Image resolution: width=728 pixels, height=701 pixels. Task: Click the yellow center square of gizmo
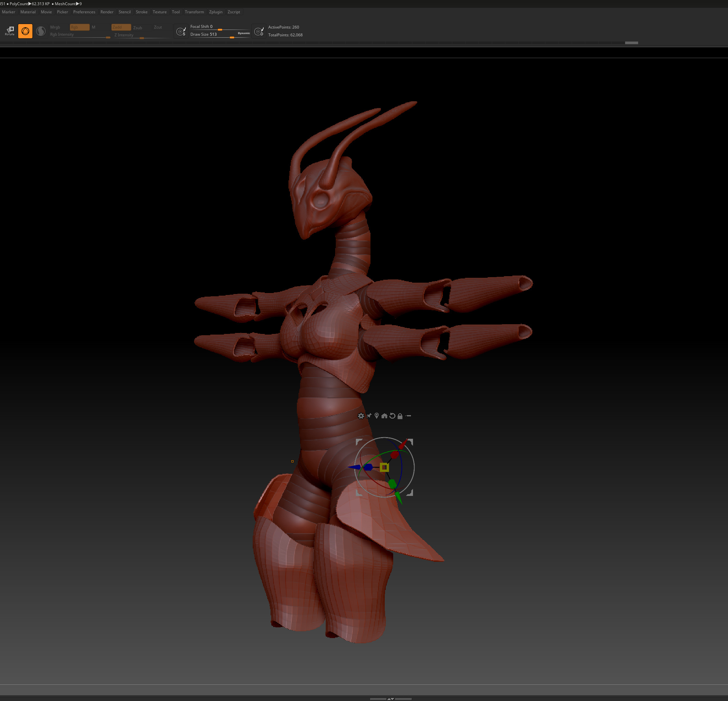click(384, 467)
